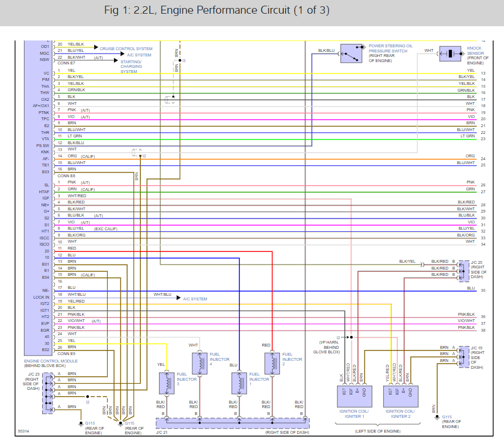Click the I3 splice dot on BRN wire
This screenshot has width=504, height=448.
coord(180,60)
